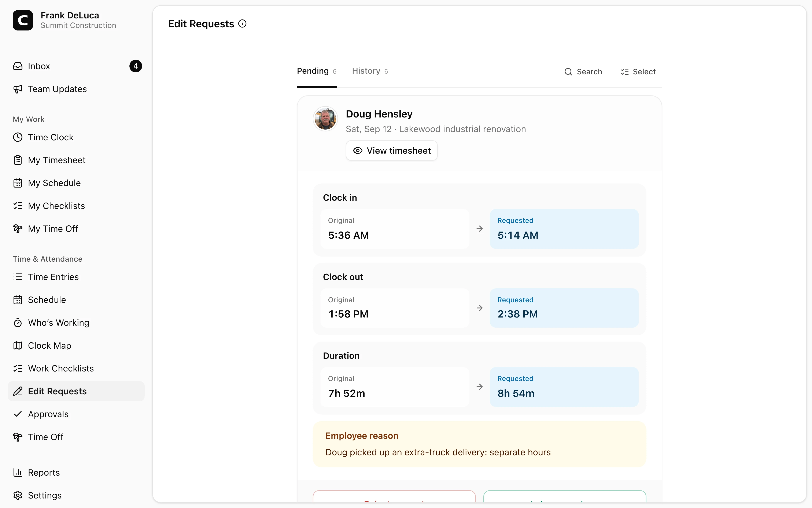
Task: Click the Schedule calendar icon under Time & Attendance
Action: 18,300
